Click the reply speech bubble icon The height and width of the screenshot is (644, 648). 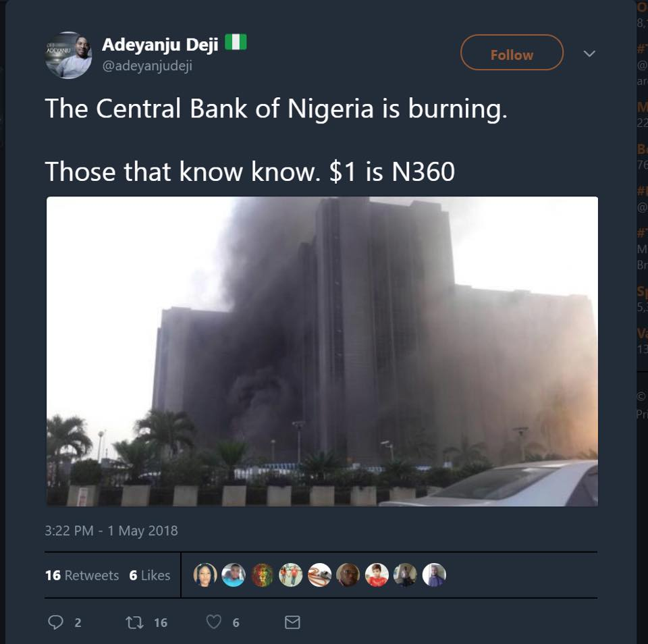tap(56, 622)
